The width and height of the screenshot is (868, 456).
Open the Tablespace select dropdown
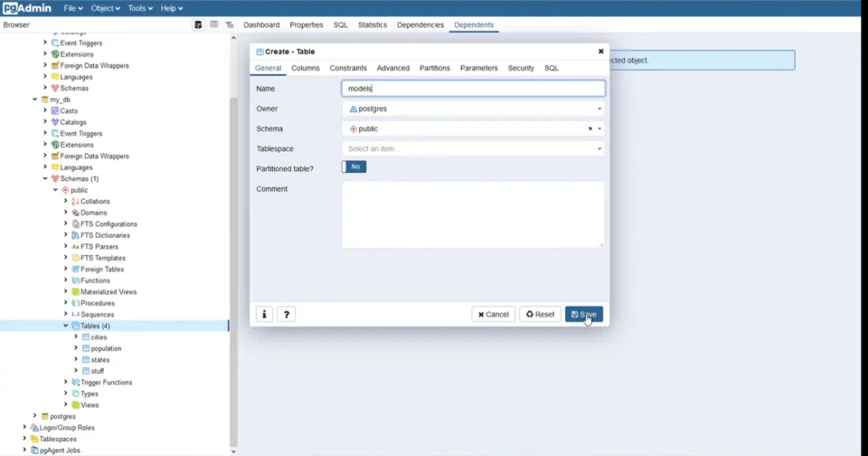pos(473,148)
